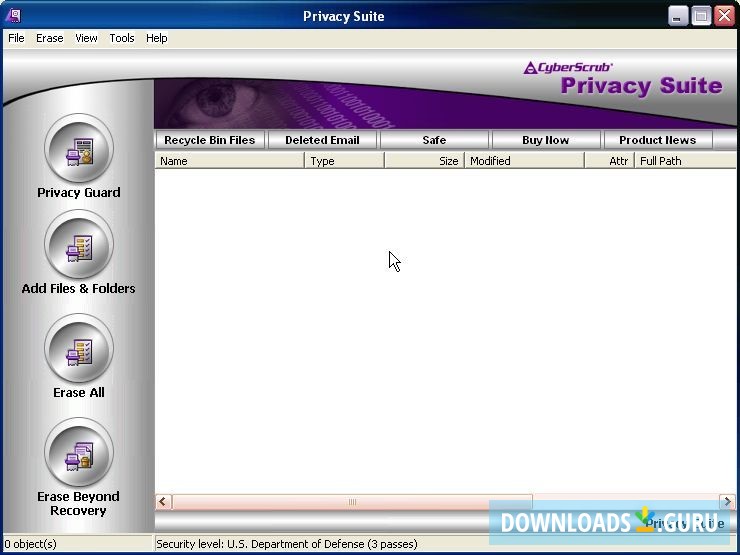Screen dimensions: 740x555
Task: Minimize the Privacy Suite window
Action: [x=678, y=16]
